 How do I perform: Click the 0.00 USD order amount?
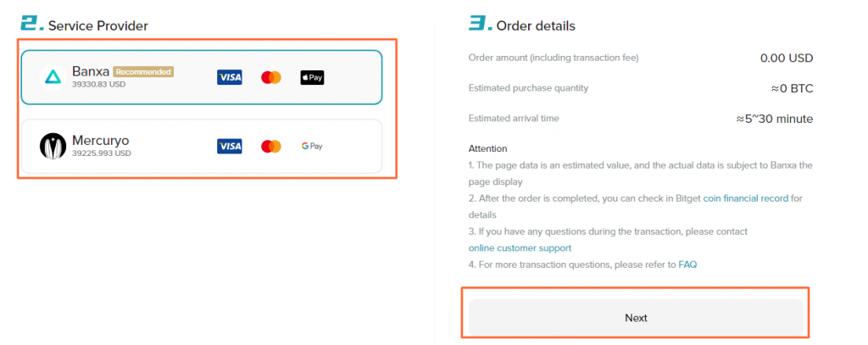tap(787, 58)
